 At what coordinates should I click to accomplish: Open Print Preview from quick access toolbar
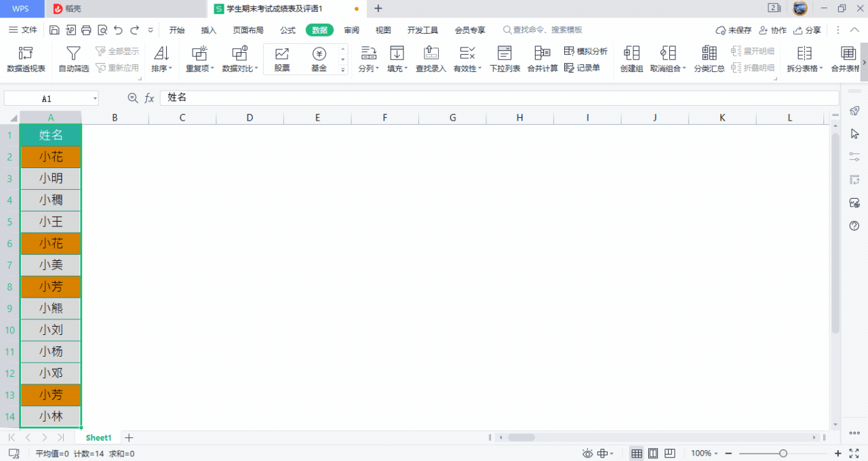click(102, 30)
